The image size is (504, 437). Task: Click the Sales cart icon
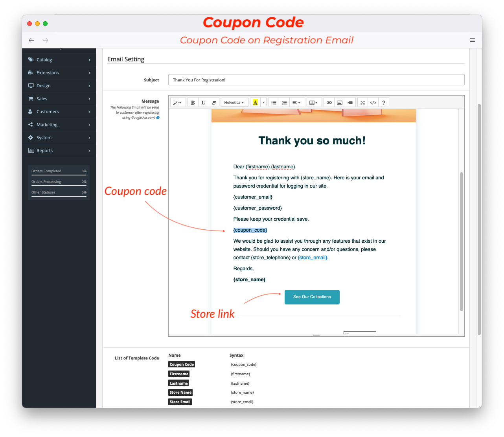(x=31, y=99)
